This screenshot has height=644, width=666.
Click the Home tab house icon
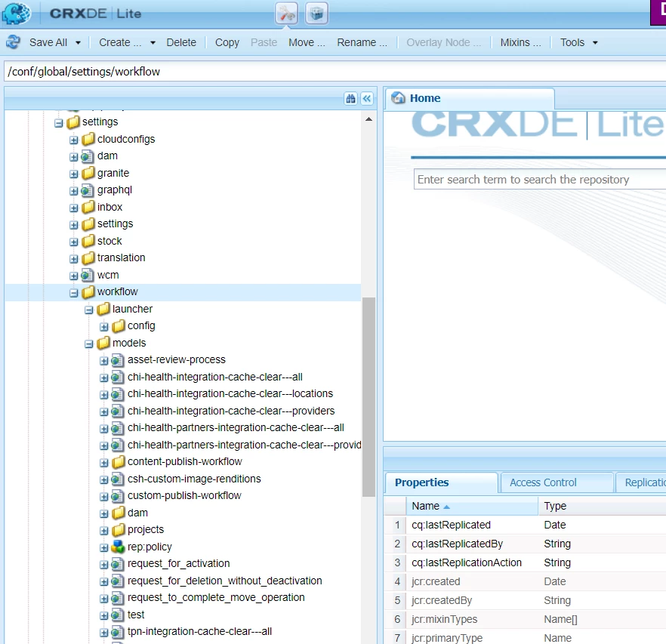point(398,98)
